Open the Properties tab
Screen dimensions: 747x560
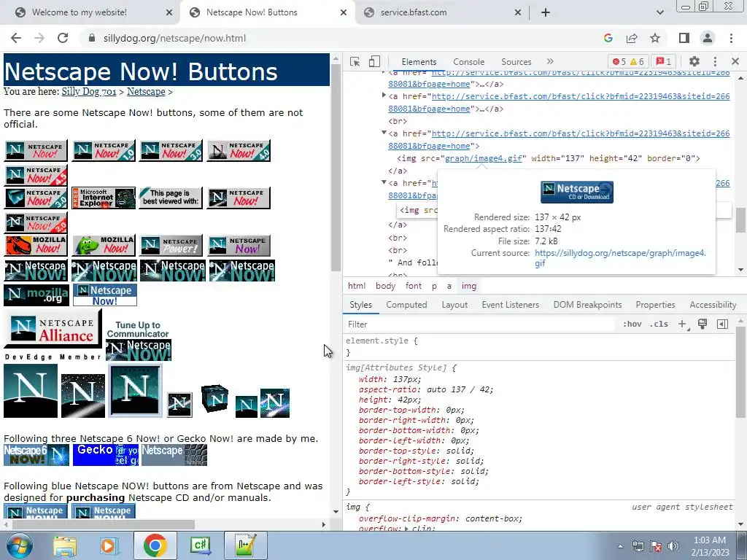pyautogui.click(x=655, y=305)
